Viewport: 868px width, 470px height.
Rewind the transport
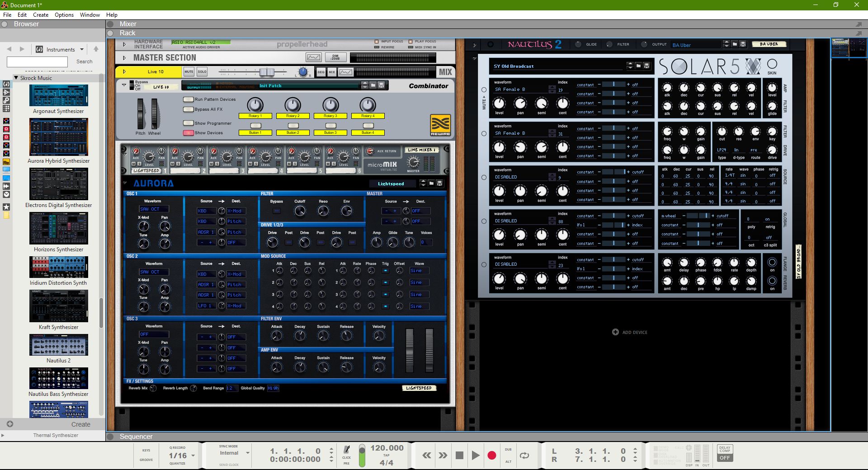click(x=426, y=456)
